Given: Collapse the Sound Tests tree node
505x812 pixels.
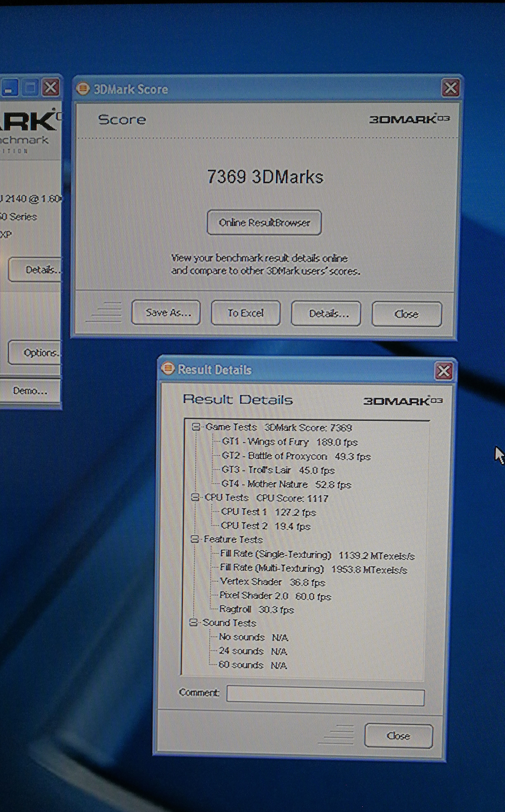Looking at the screenshot, I should click(x=193, y=622).
